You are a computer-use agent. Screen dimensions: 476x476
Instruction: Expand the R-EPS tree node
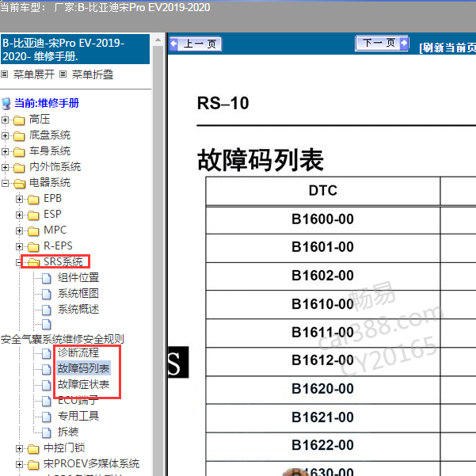[19, 246]
